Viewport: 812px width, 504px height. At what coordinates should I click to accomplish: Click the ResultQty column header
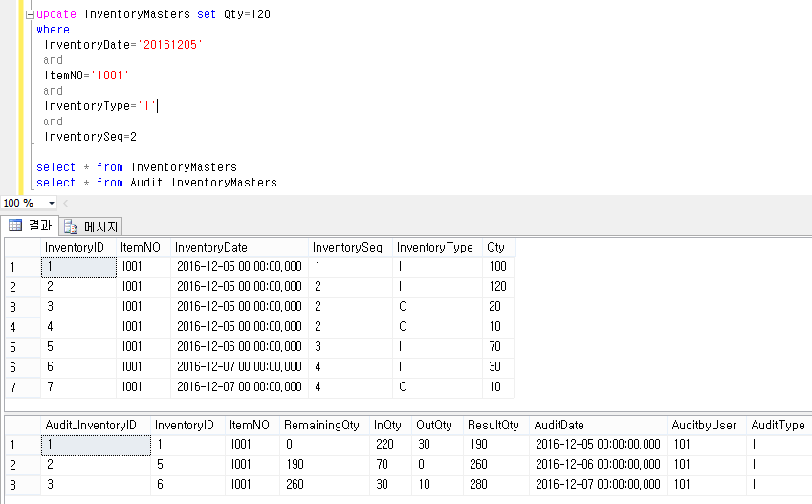(x=493, y=425)
